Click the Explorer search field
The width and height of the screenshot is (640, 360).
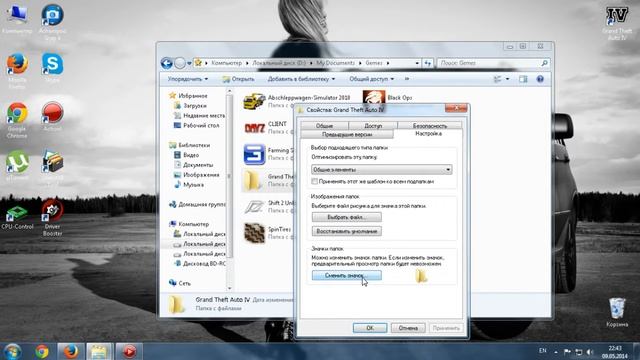tap(493, 63)
